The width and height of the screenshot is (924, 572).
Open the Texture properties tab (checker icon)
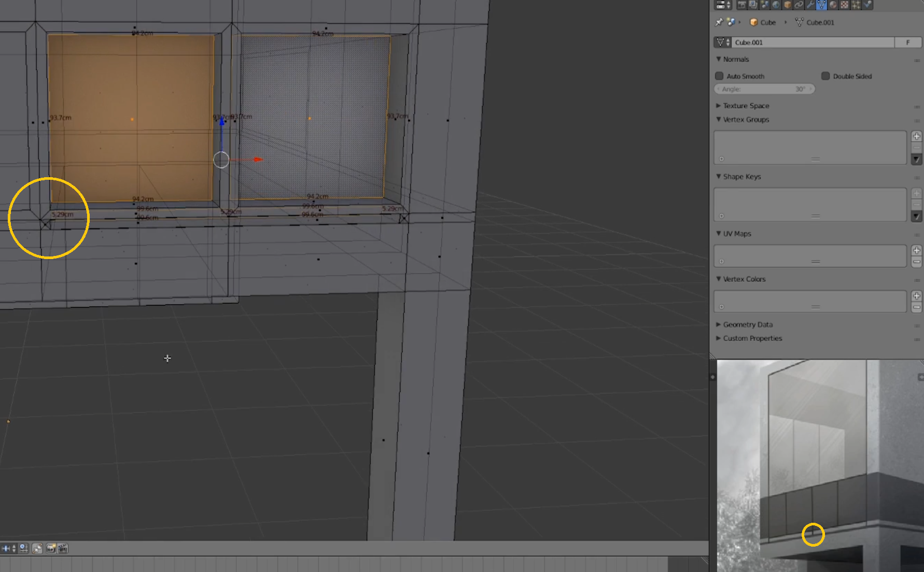(844, 5)
